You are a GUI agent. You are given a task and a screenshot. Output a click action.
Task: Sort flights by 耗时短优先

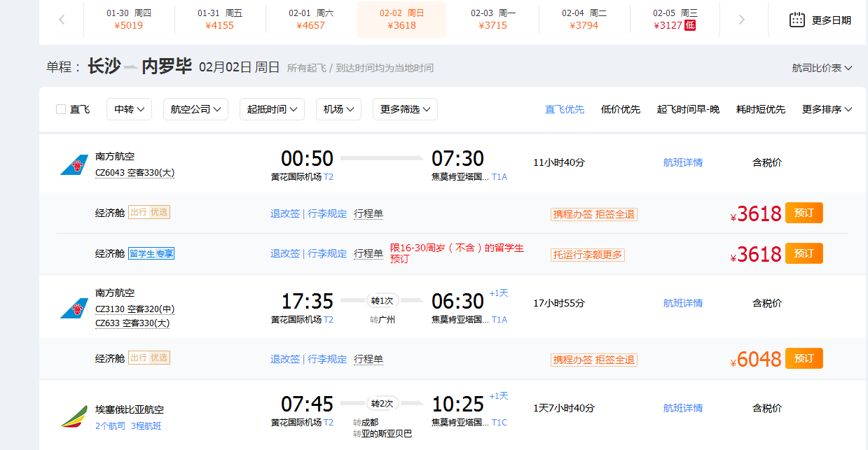(760, 109)
